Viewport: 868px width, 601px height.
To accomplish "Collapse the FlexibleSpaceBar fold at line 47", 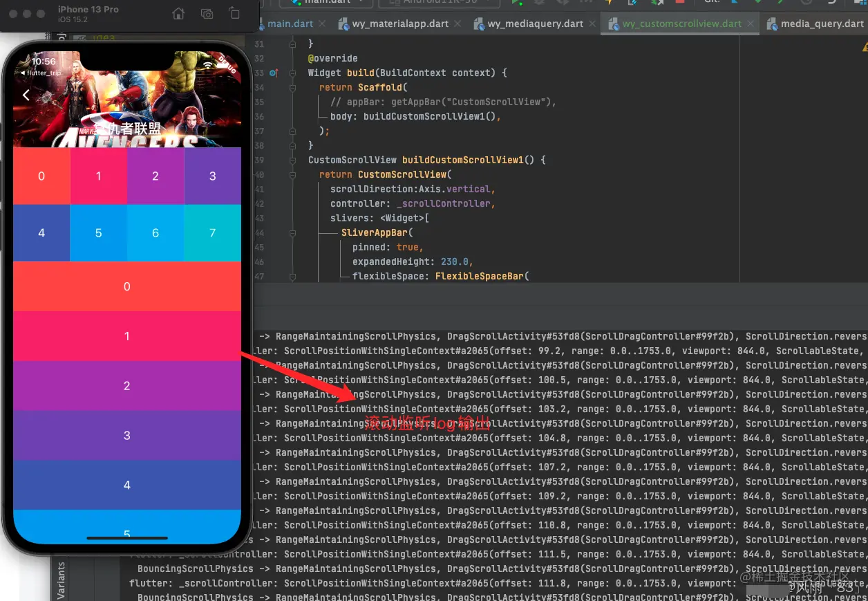I will point(292,276).
